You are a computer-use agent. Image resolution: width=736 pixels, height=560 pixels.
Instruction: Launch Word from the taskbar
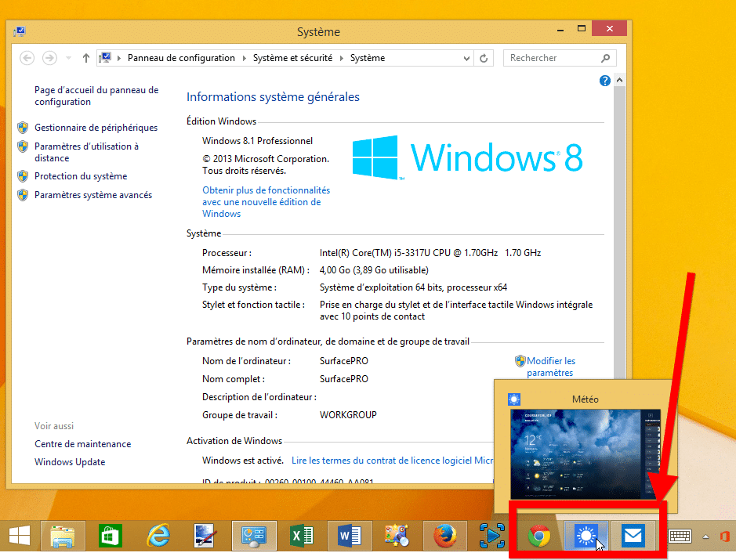[x=350, y=535]
